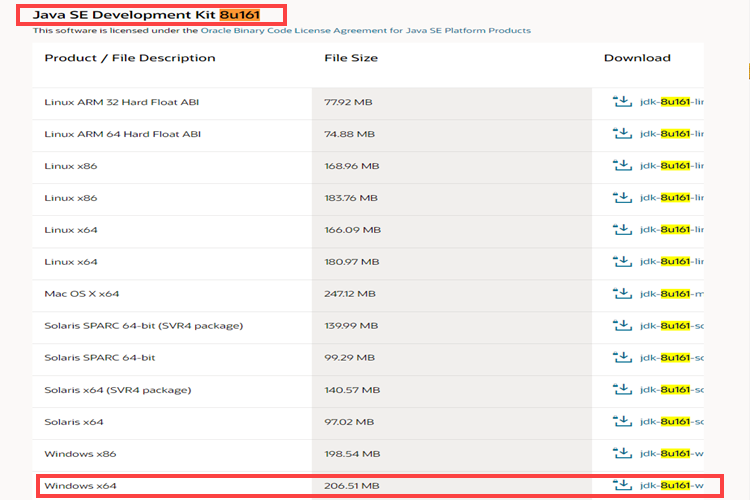Click download icon beside the 168.96 MB size
Image resolution: width=750 pixels, height=500 pixels.
click(622, 166)
